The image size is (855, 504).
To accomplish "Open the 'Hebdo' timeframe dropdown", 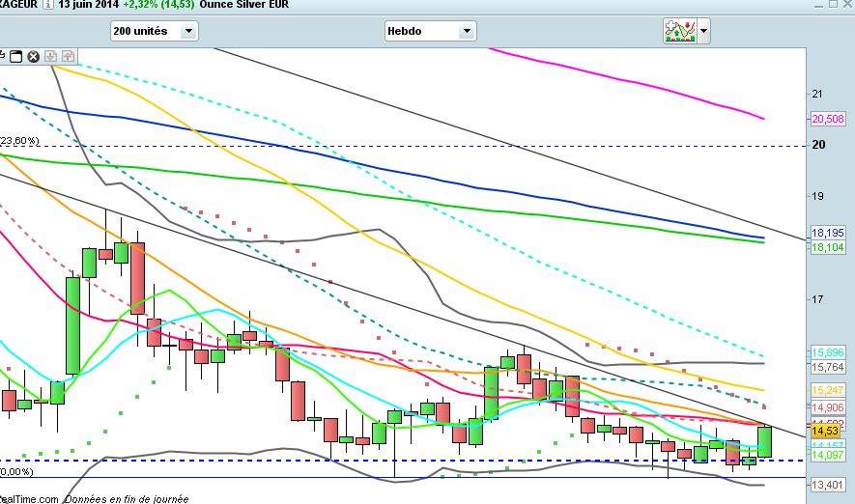I will tap(430, 31).
